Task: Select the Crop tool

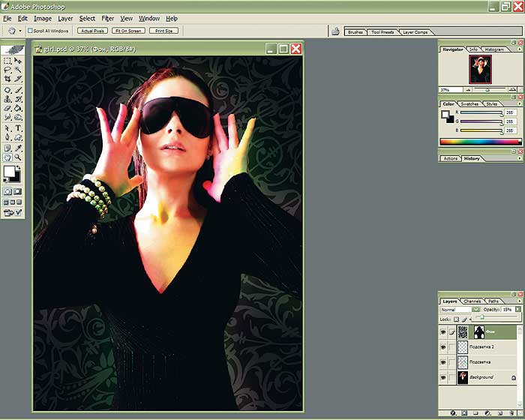Action: [7, 79]
